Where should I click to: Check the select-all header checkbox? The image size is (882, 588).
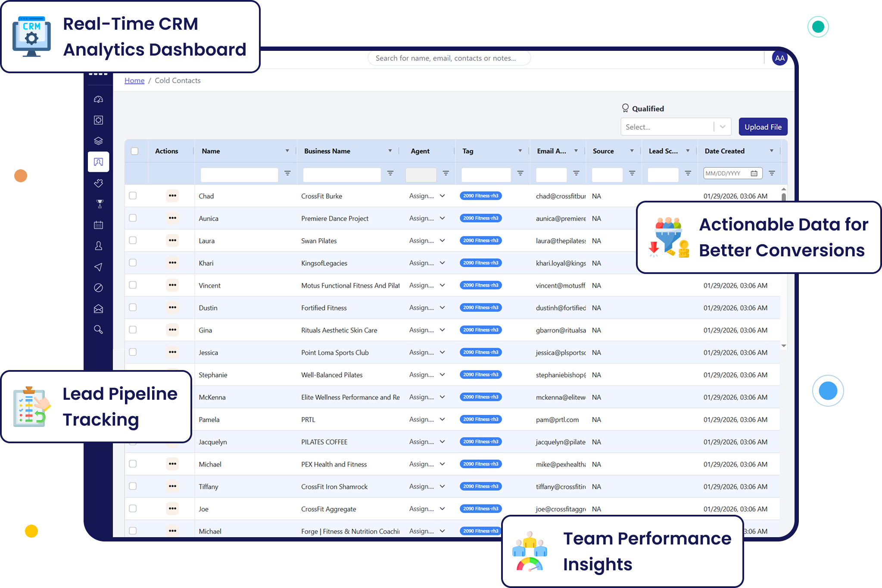point(134,151)
